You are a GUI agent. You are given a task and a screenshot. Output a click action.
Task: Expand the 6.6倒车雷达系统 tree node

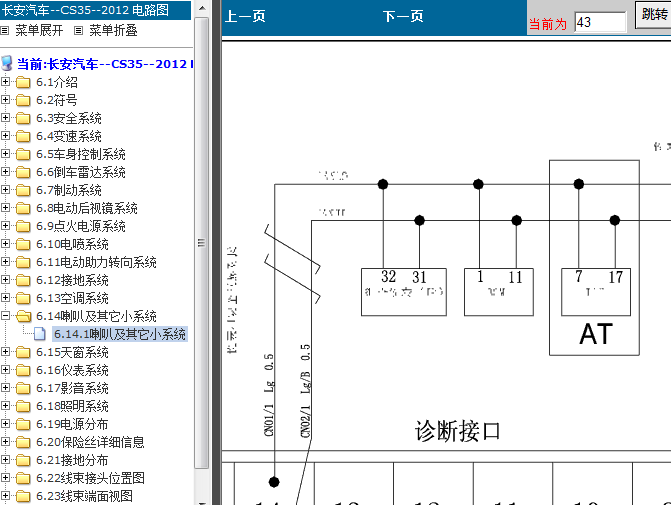pos(5,172)
